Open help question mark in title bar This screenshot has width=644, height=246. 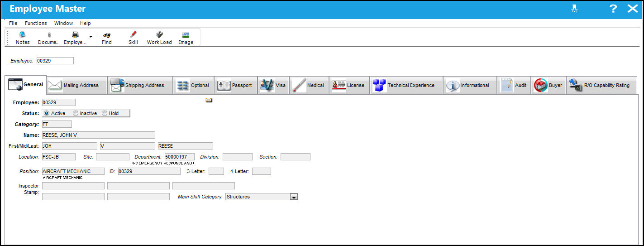click(613, 9)
